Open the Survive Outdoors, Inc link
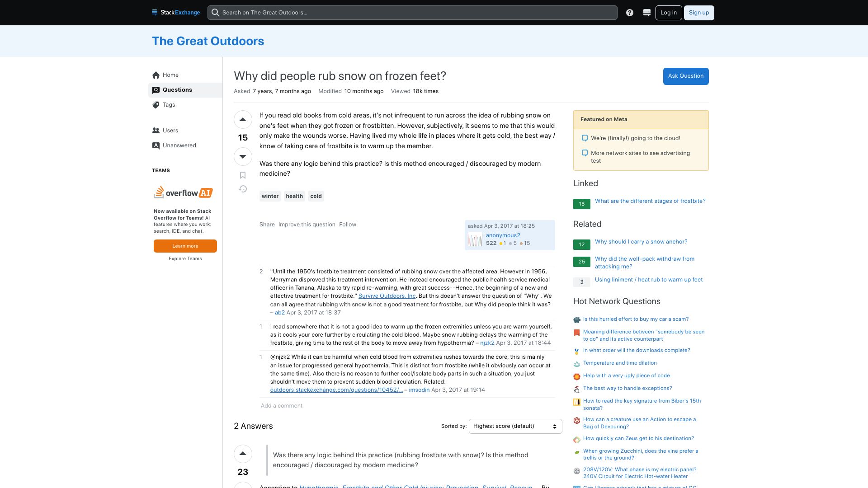Screen dimensions: 868x488 point(387,296)
